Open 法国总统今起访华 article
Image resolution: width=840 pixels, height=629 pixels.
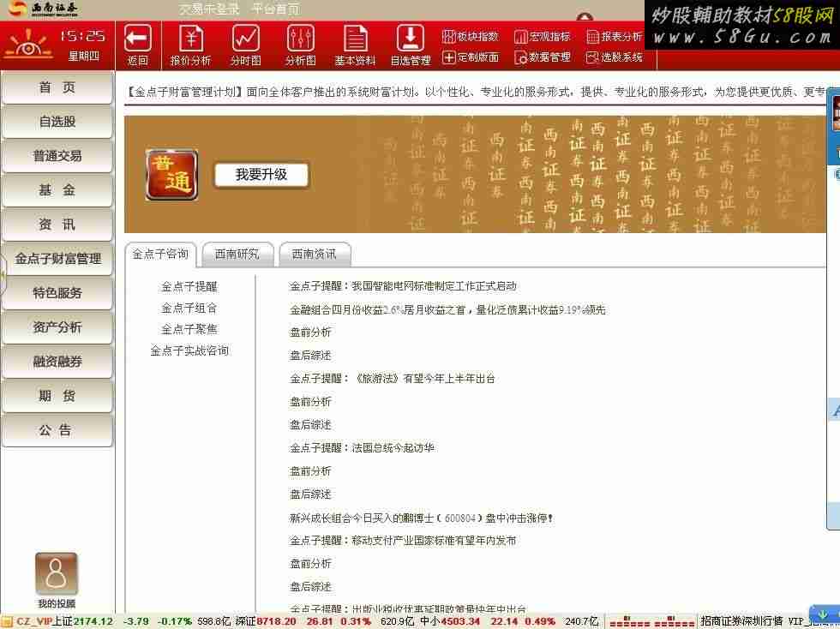[x=362, y=448]
